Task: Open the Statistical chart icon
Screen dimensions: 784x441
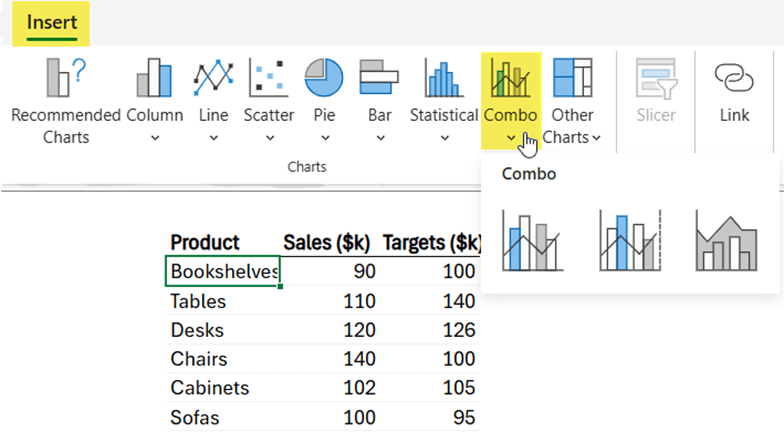Action: (x=444, y=78)
